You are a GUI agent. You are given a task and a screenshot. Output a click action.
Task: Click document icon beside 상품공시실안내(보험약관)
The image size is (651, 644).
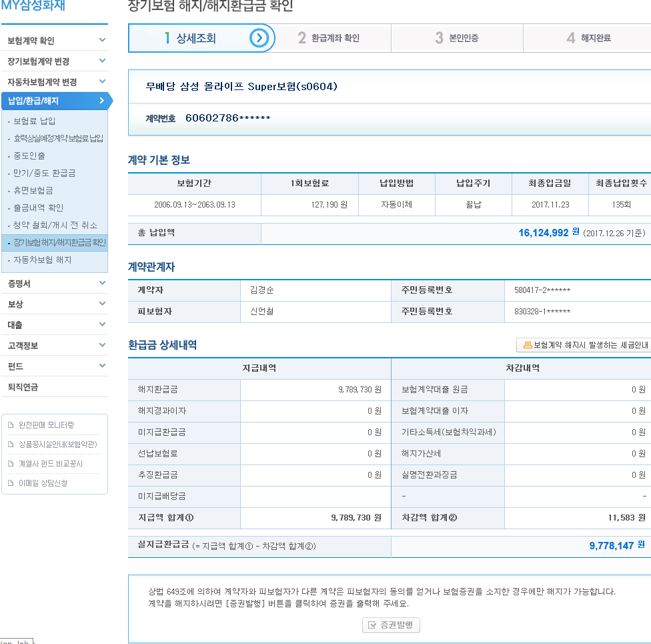click(x=11, y=444)
